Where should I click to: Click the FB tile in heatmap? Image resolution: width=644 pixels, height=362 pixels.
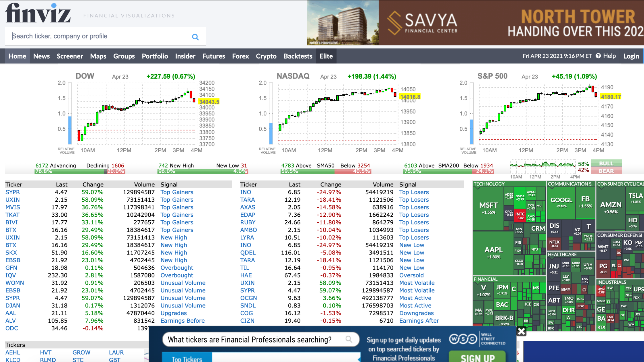point(585,202)
